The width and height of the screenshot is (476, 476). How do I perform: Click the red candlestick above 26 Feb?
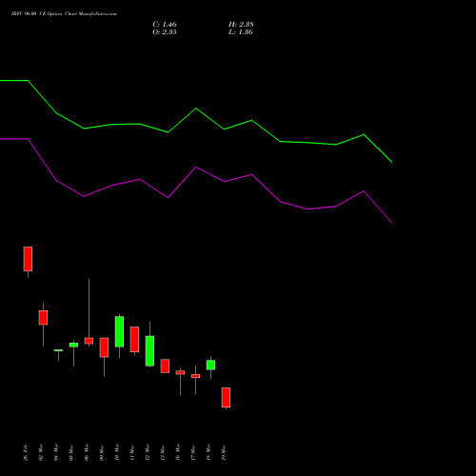point(28,259)
